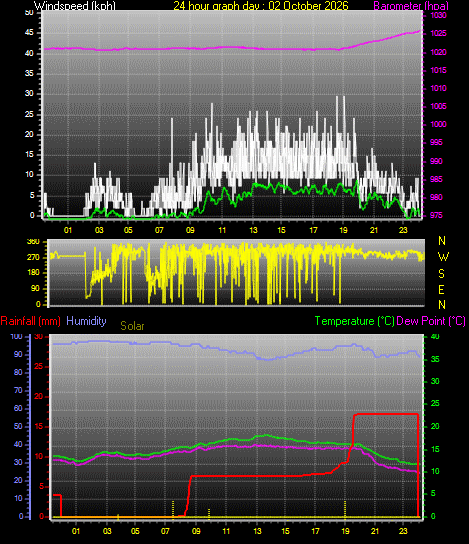Click the red 5 on rainfall axis
Viewport: 469px width, 544px height.
(41, 487)
